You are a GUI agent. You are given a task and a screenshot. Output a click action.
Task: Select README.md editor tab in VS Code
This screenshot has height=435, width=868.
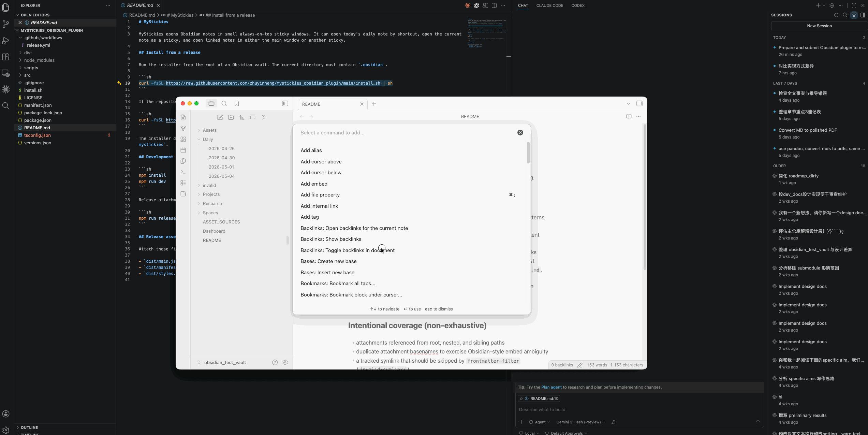[x=140, y=5]
